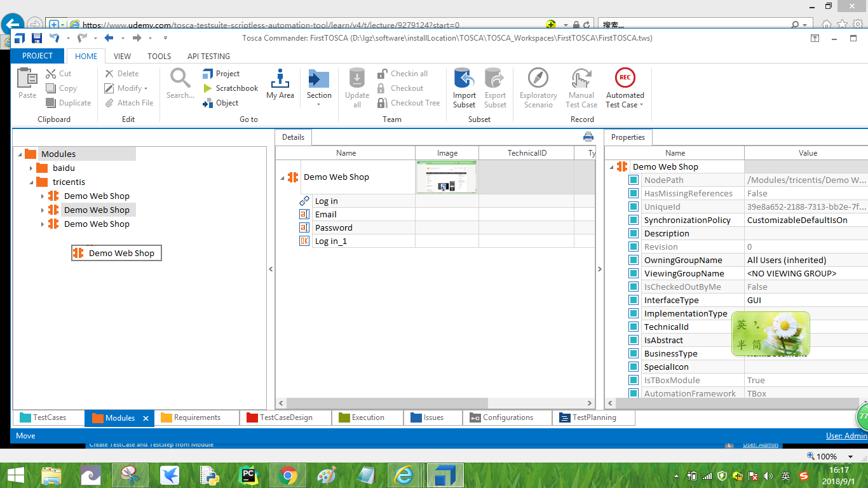Open Internet Explorer from taskbar

[x=404, y=475]
